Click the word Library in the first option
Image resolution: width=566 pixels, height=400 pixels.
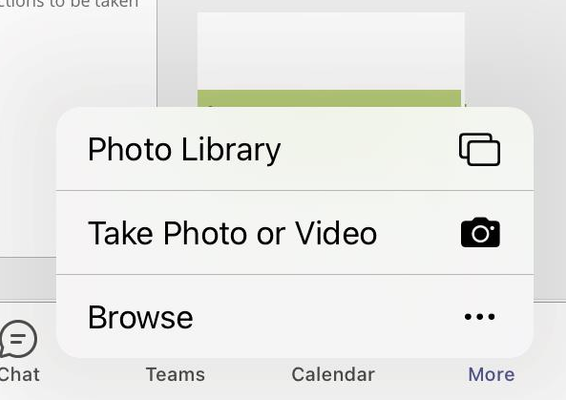pyautogui.click(x=231, y=150)
